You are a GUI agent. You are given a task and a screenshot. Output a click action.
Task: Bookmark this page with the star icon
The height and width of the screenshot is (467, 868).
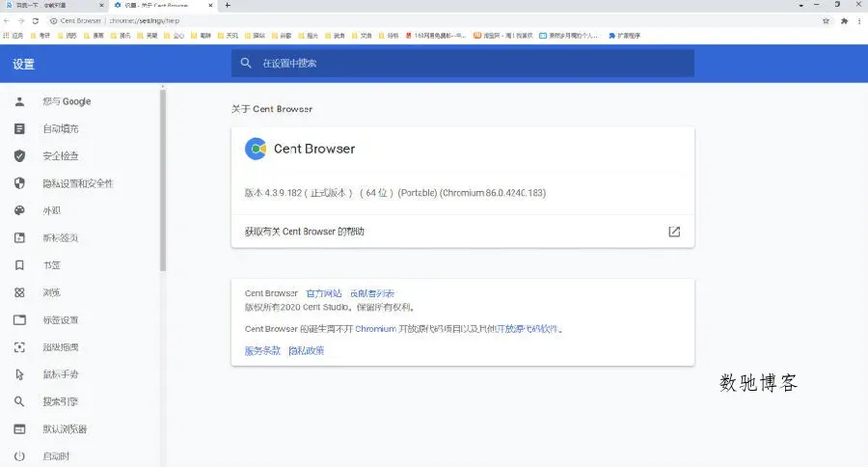[826, 20]
